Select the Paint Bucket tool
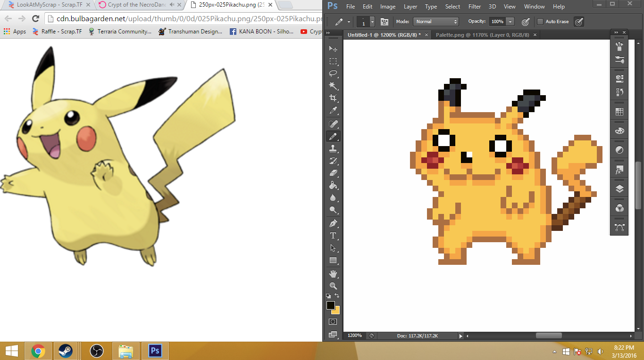The image size is (644, 360). pyautogui.click(x=333, y=185)
